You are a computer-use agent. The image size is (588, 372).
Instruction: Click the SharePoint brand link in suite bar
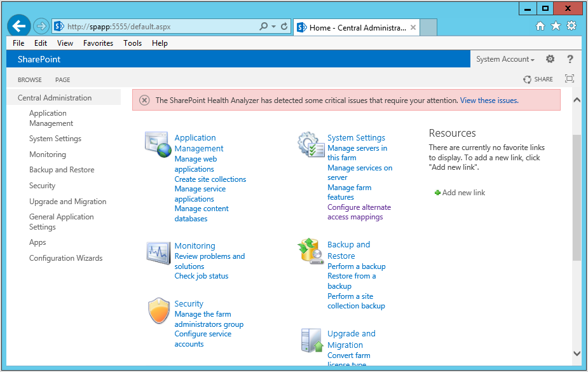[39, 59]
